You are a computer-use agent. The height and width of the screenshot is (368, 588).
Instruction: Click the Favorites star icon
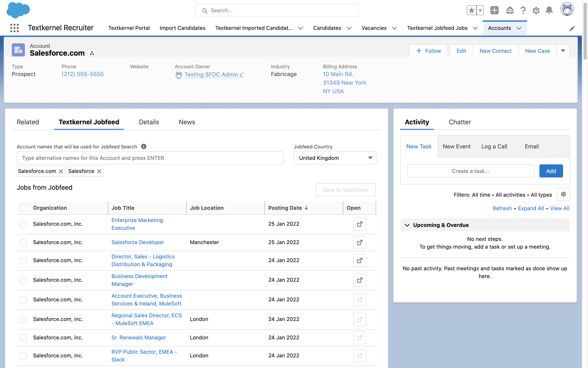click(x=472, y=10)
